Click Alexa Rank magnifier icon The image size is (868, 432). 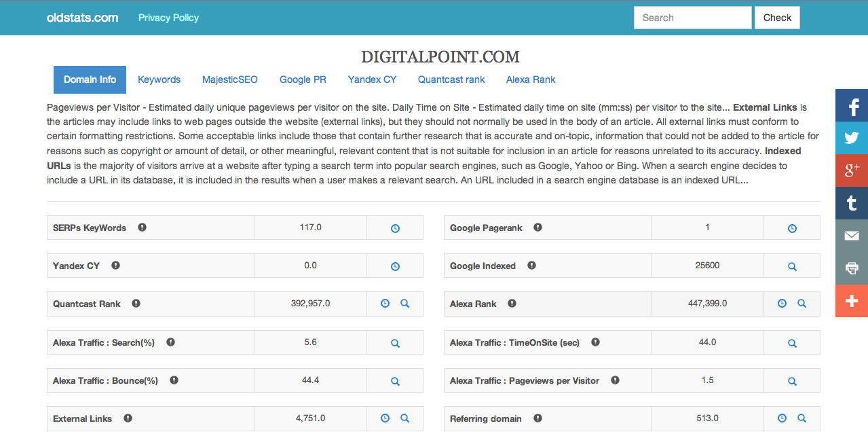click(801, 304)
